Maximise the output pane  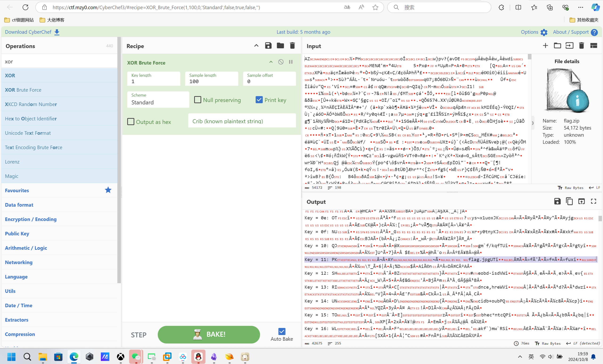click(x=593, y=201)
